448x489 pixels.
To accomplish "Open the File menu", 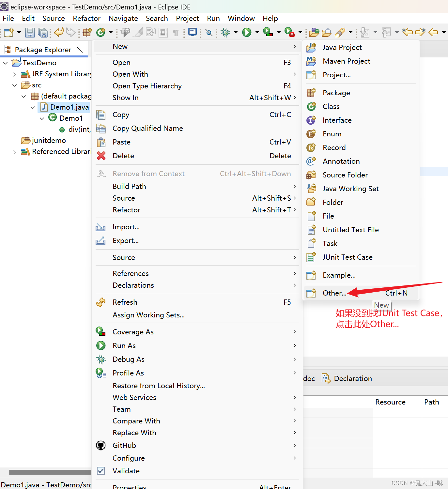I will point(8,19).
